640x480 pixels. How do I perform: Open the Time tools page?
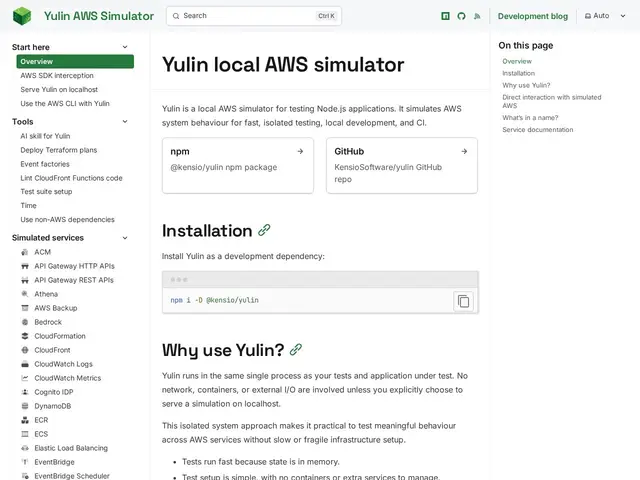(29, 206)
